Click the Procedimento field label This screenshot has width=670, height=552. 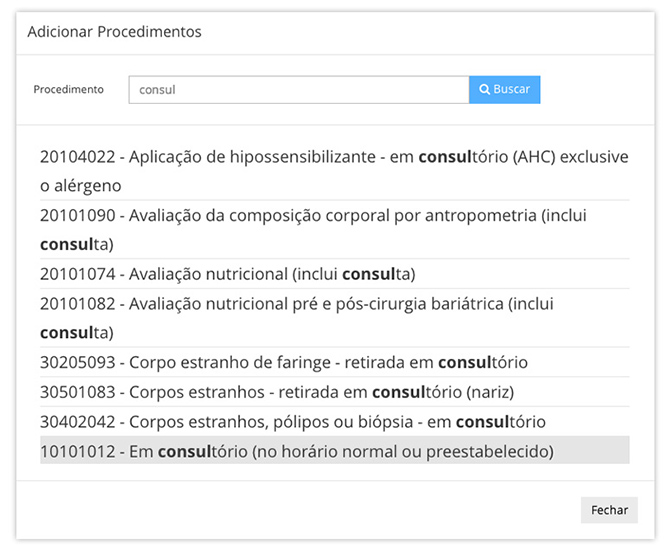[68, 89]
